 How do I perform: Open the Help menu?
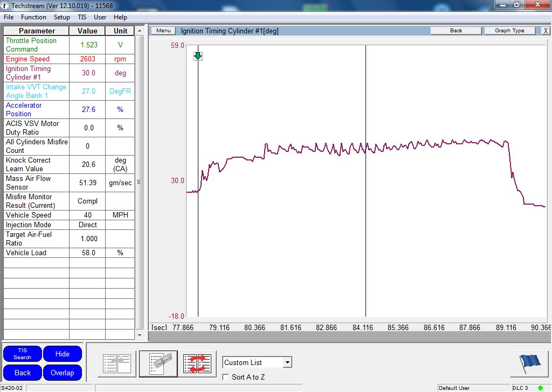(x=120, y=17)
